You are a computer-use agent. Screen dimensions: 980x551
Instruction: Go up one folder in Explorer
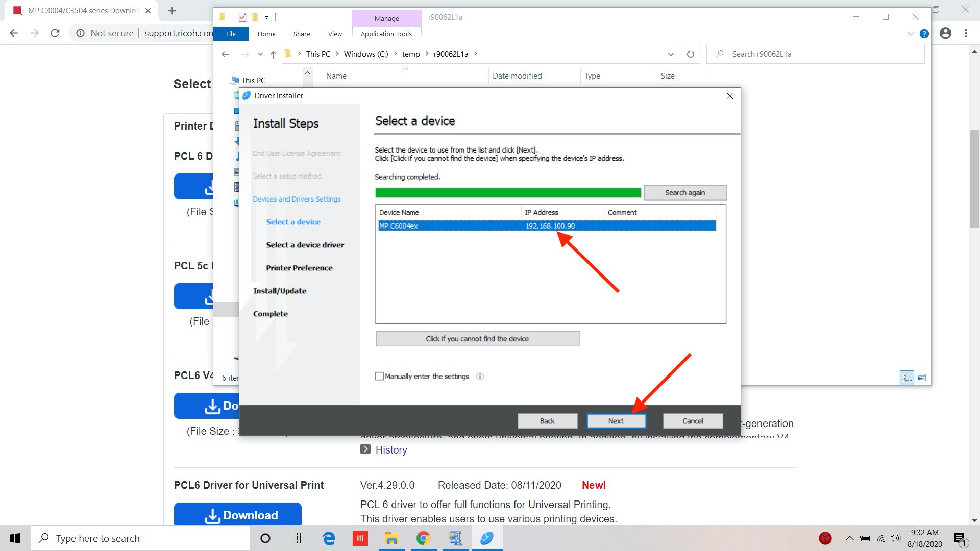[274, 54]
